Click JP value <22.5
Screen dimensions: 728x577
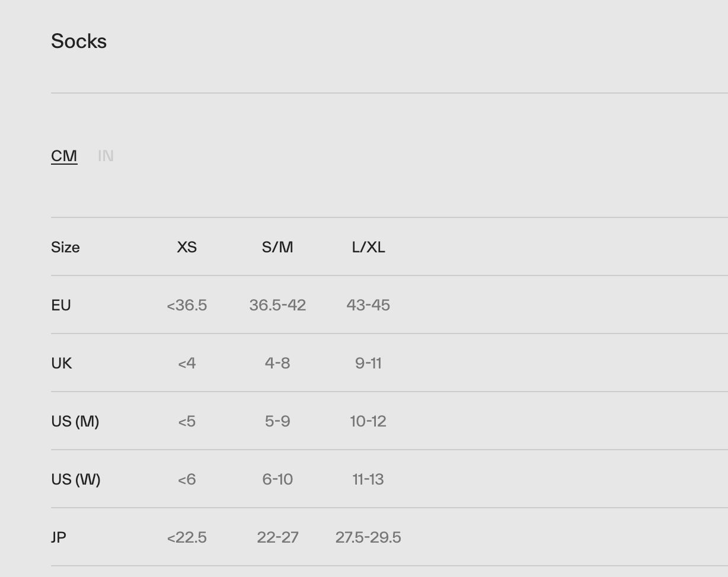[x=187, y=537]
